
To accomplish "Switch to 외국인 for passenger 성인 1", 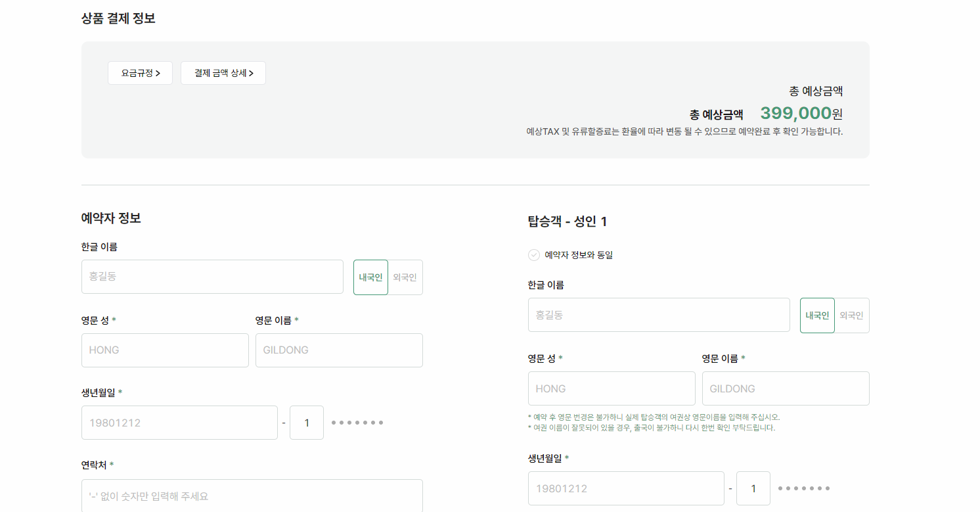I will coord(852,315).
